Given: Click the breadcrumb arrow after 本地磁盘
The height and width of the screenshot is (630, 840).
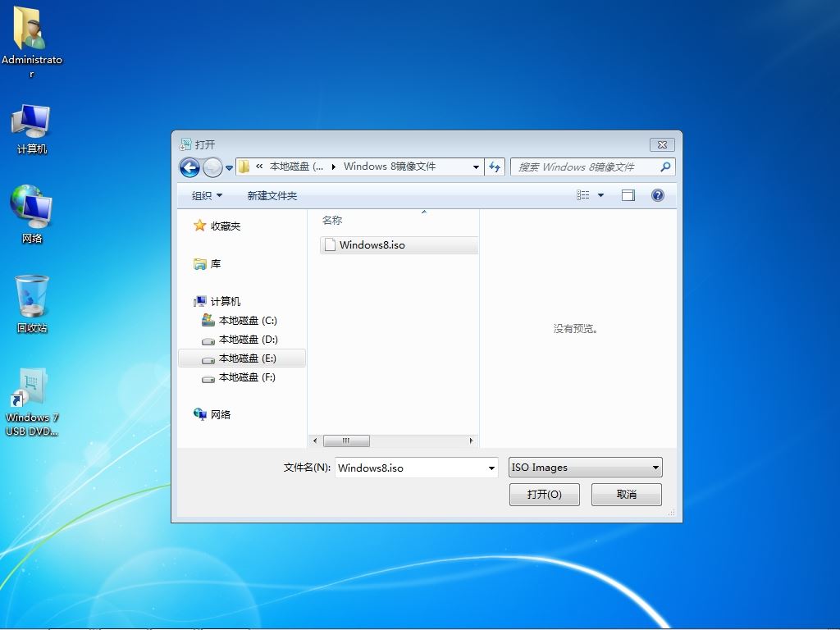Looking at the screenshot, I should 333,167.
